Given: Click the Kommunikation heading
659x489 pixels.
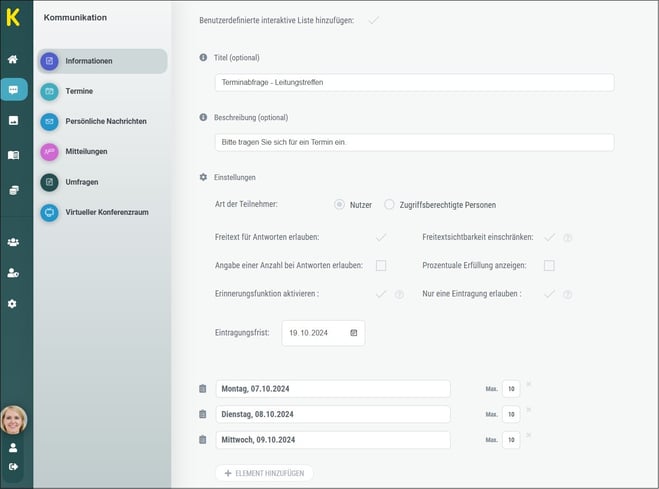Looking at the screenshot, I should [x=75, y=18].
